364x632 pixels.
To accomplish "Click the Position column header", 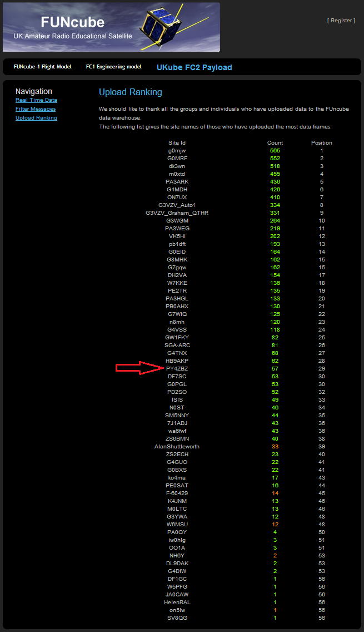I will pos(322,142).
